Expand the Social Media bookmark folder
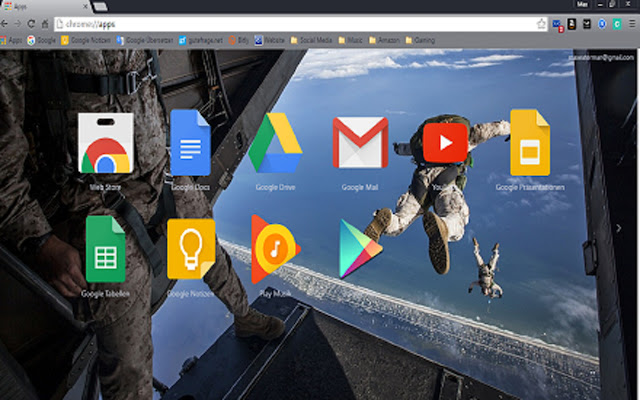 click(x=311, y=40)
